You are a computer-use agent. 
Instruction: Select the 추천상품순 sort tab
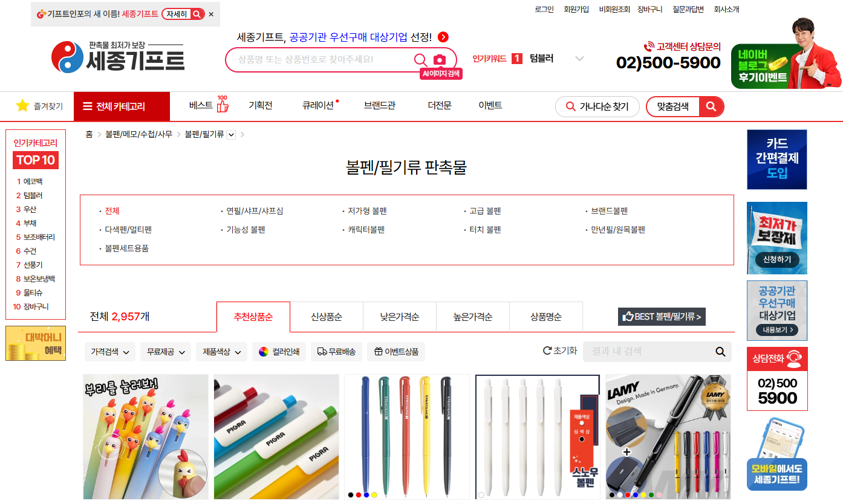coord(253,317)
